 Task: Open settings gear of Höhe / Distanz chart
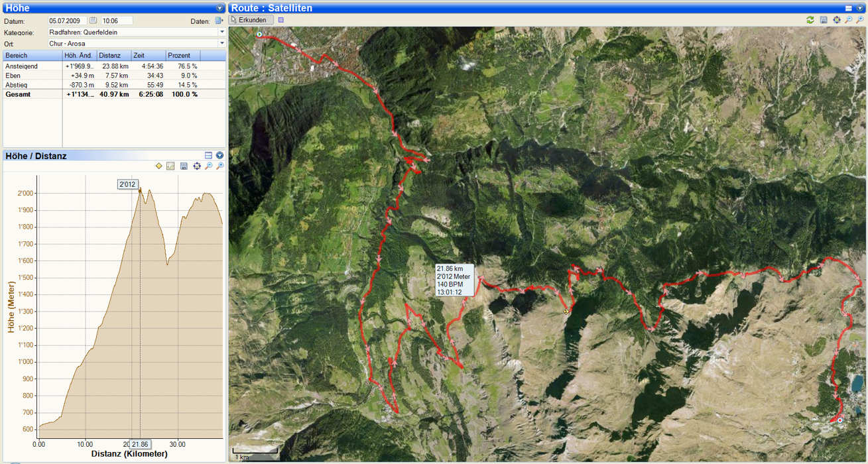[197, 166]
